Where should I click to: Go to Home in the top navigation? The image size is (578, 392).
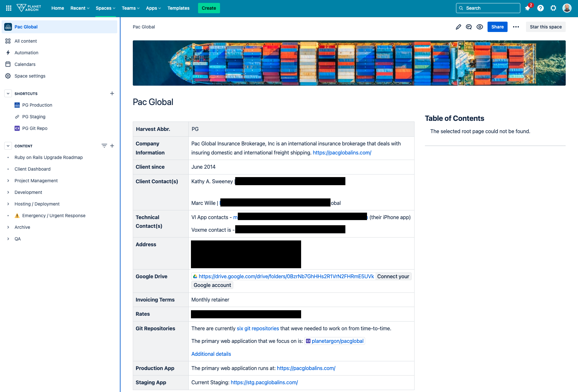pyautogui.click(x=58, y=8)
